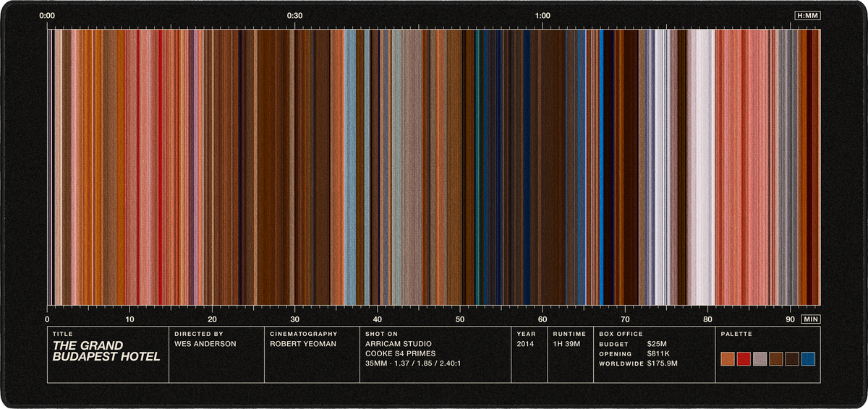Click the "SHOT ON" label
Screen dimensions: 868x409
[x=382, y=334]
